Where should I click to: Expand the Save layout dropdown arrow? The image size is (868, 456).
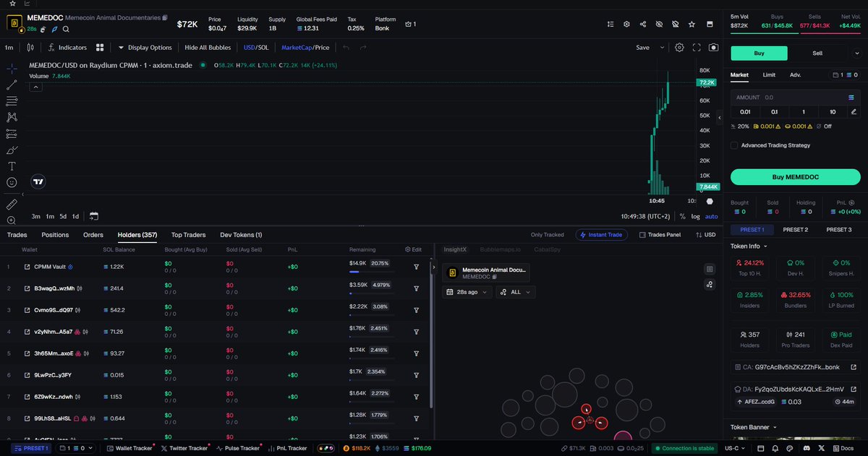(x=662, y=48)
